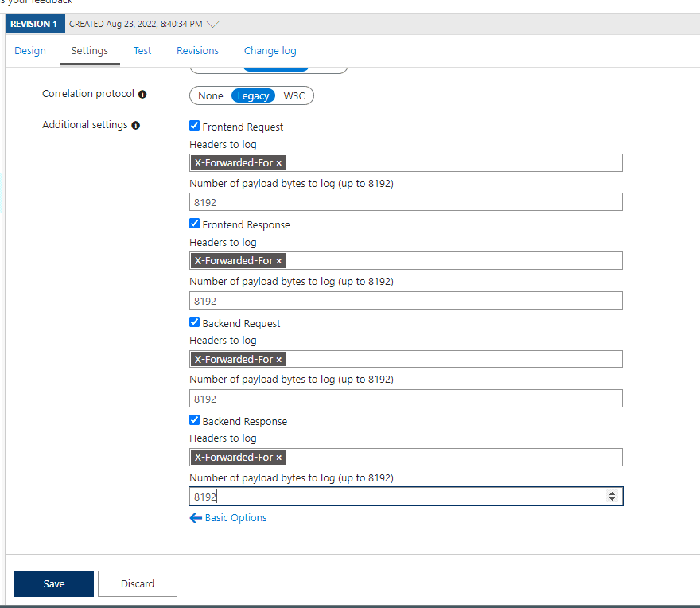Click the Backend Response label text
Image resolution: width=700 pixels, height=608 pixels.
click(245, 421)
